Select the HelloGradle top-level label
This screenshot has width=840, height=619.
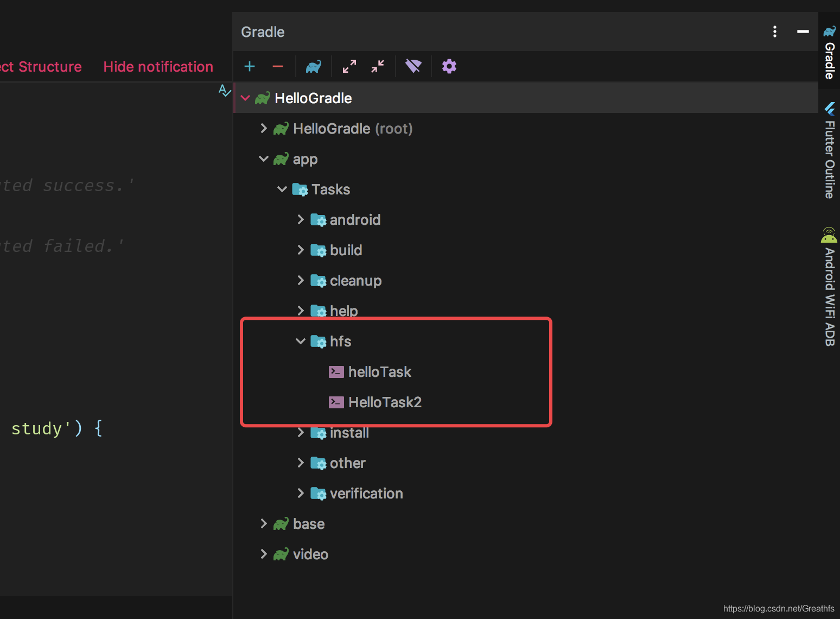pyautogui.click(x=313, y=98)
